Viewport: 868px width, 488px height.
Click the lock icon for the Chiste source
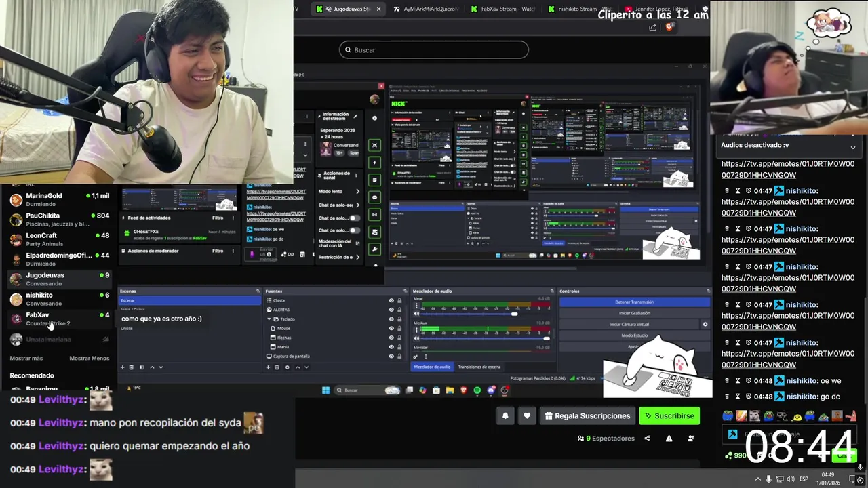click(399, 300)
